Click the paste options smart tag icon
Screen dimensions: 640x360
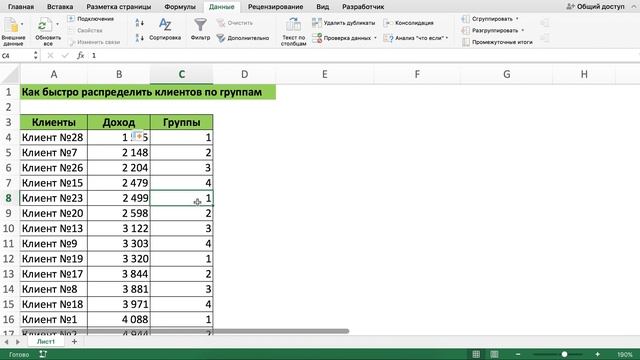(x=138, y=136)
